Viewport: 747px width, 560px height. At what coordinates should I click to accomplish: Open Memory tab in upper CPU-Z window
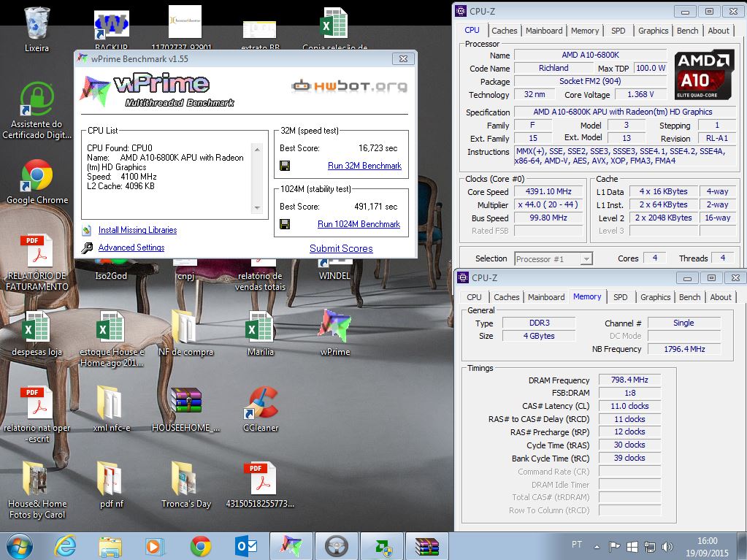(585, 31)
